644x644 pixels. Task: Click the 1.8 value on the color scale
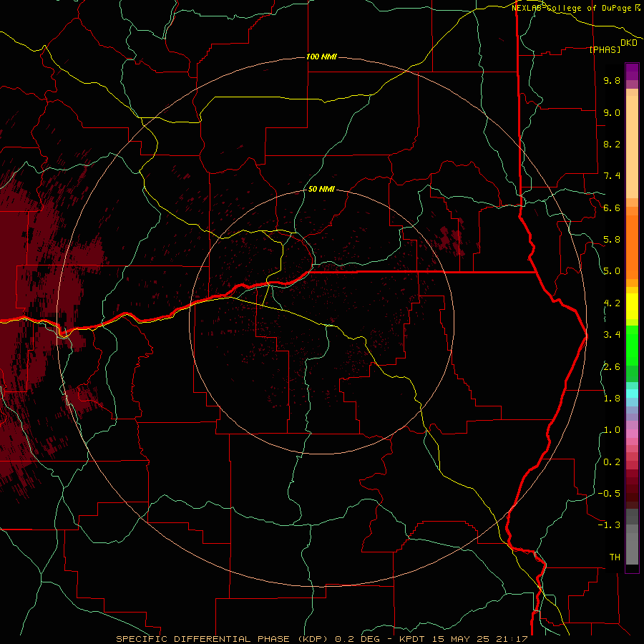pos(612,399)
